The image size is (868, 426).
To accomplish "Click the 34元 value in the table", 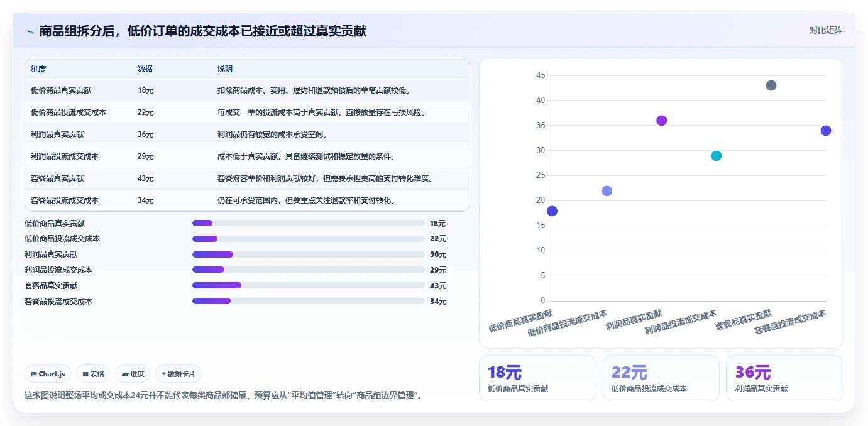I will 146,200.
